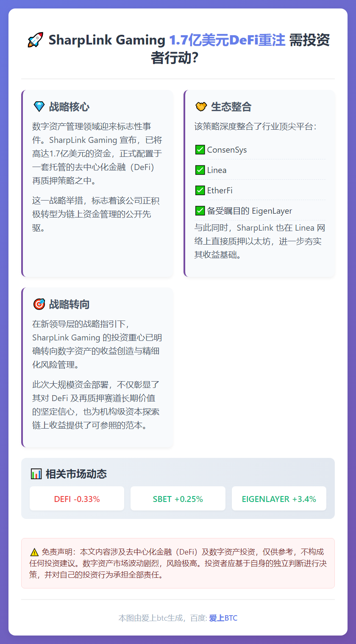356x644 pixels.
Task: Click the paragraph starting 与此同时
Action: point(260,242)
